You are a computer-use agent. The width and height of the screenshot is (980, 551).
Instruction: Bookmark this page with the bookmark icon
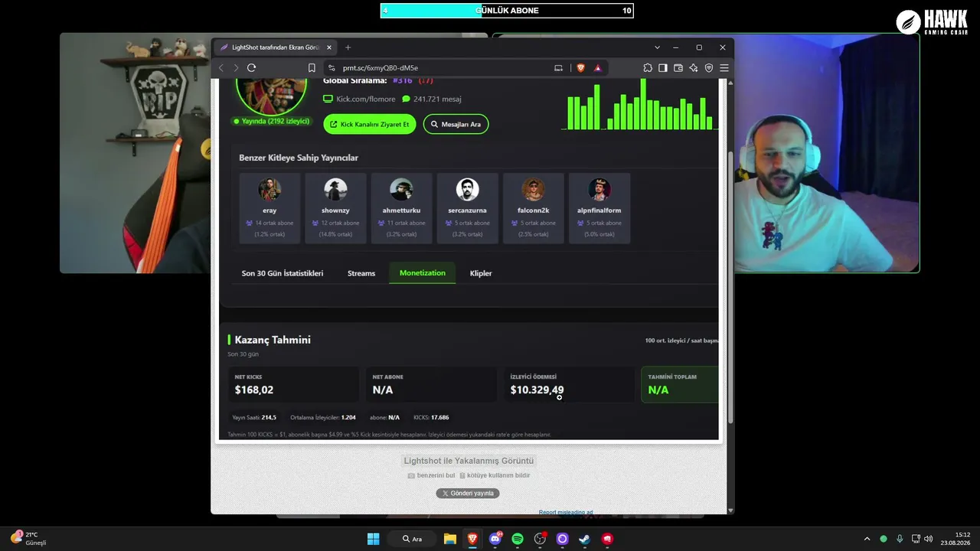(312, 68)
